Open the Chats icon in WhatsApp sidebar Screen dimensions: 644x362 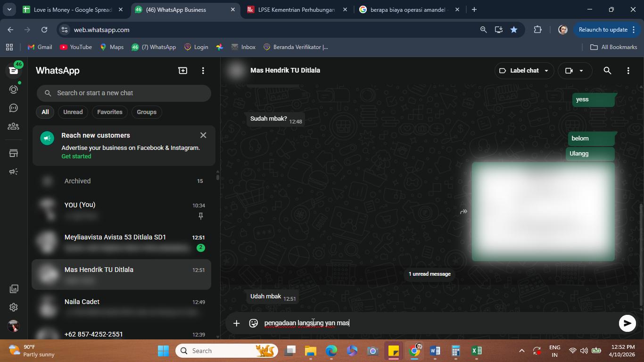point(14,71)
